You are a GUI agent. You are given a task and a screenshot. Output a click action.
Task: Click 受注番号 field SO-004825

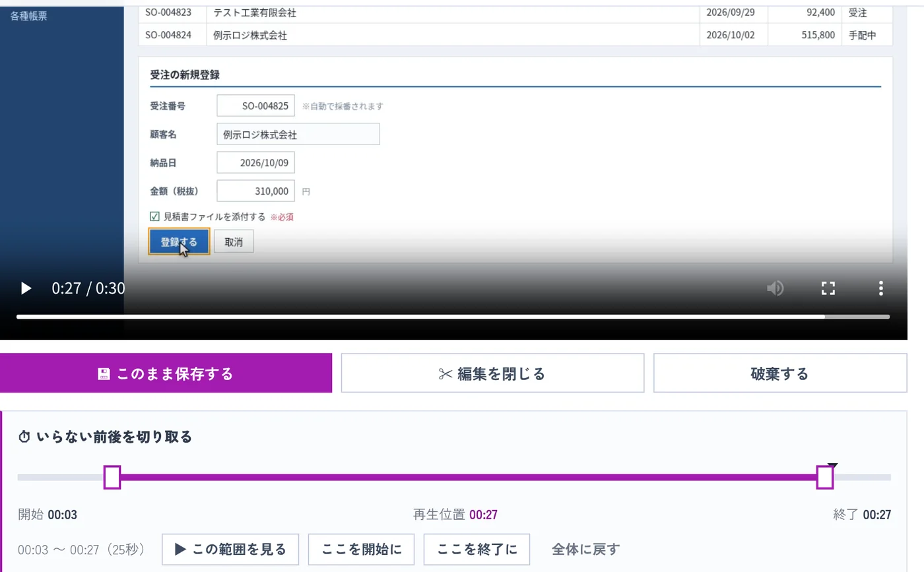click(x=255, y=106)
